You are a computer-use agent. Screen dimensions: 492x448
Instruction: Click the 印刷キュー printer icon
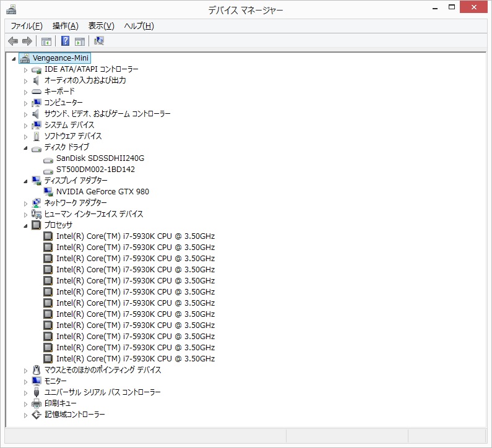[37, 403]
